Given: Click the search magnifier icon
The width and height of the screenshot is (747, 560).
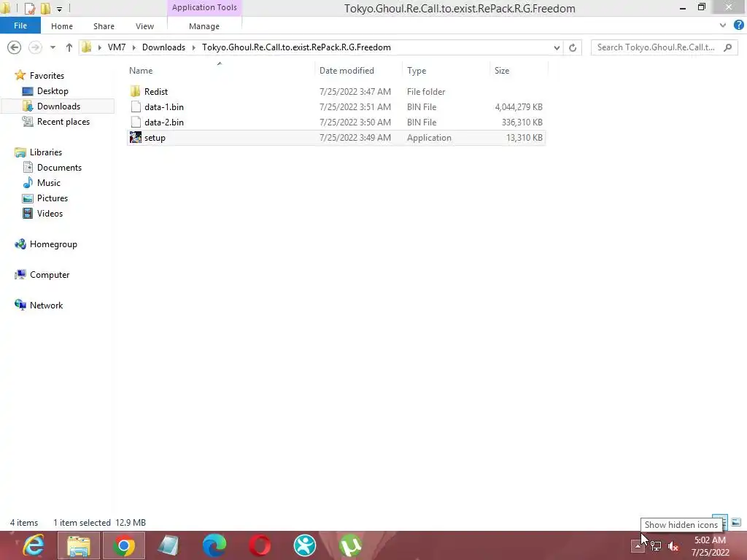Looking at the screenshot, I should pos(727,47).
